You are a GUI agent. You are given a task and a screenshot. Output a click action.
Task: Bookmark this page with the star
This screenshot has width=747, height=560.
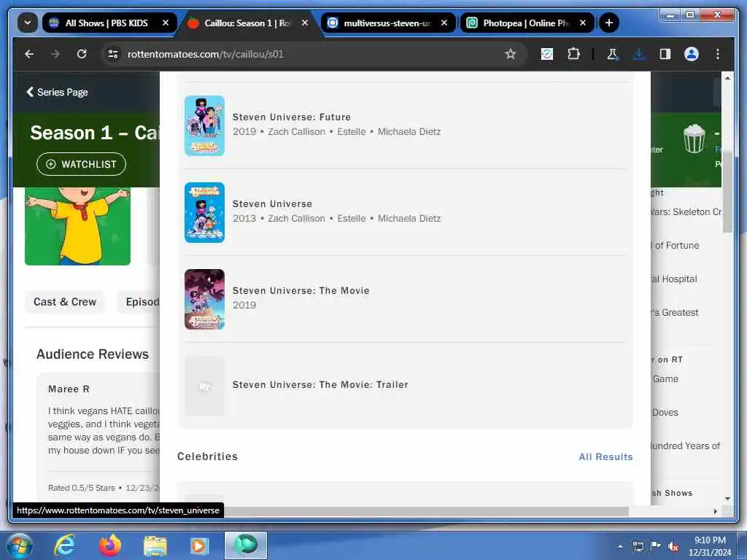511,54
